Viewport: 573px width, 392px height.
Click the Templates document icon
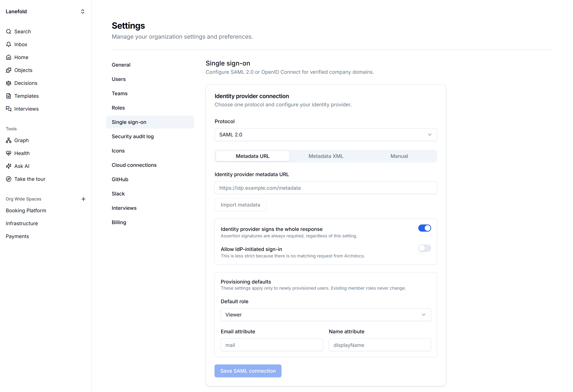9,96
